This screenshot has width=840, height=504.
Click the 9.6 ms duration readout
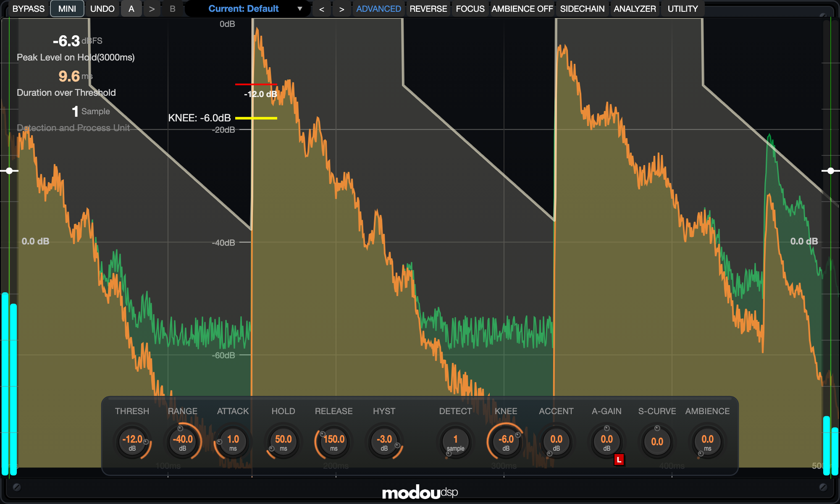[76, 76]
